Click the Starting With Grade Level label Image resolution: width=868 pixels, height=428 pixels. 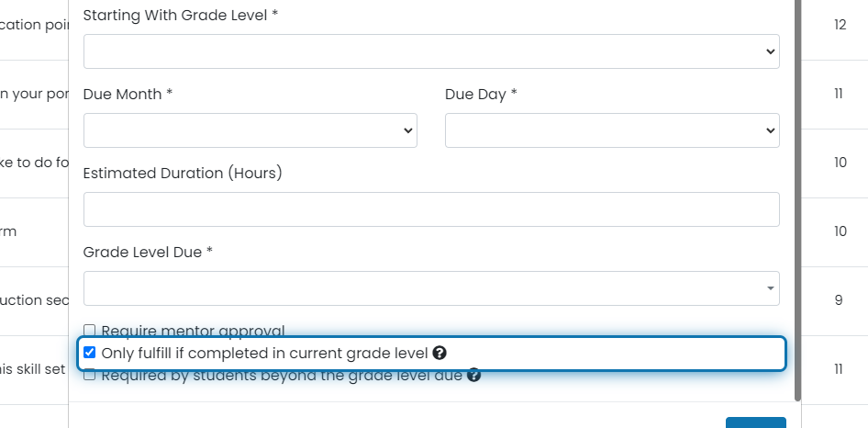click(181, 15)
